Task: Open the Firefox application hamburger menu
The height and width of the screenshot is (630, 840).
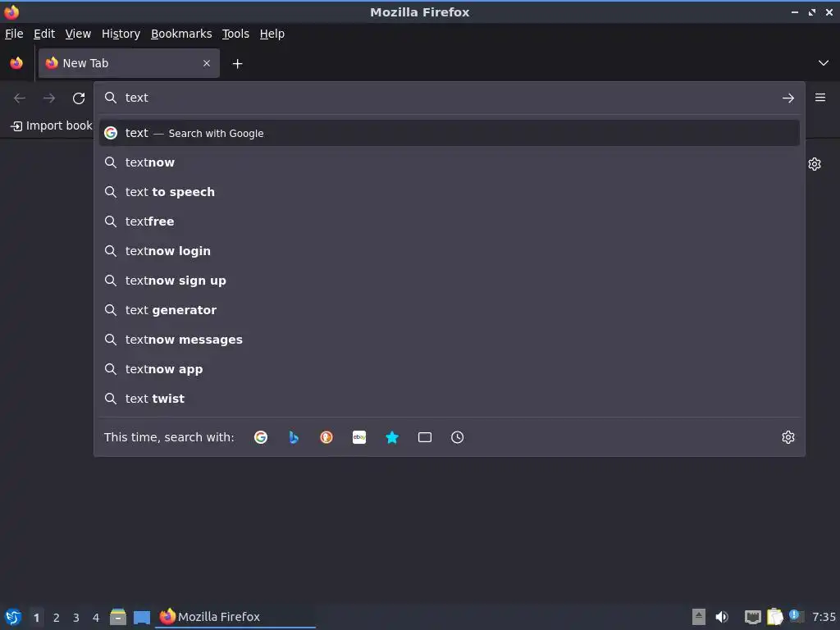Action: point(820,98)
